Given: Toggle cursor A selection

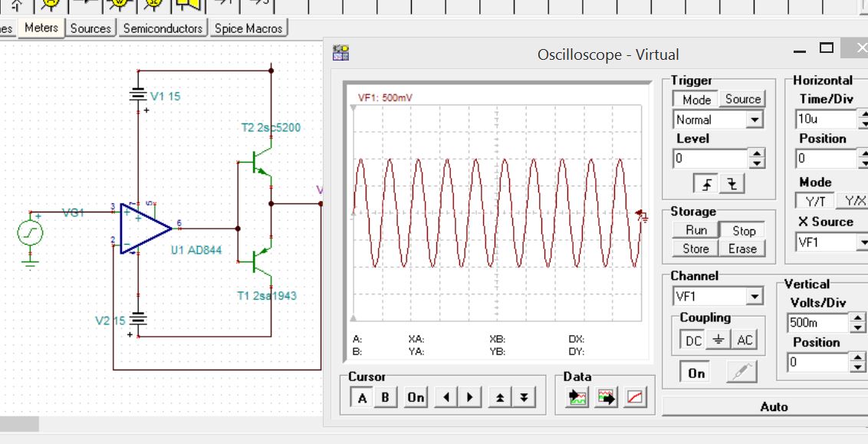Looking at the screenshot, I should click(362, 397).
